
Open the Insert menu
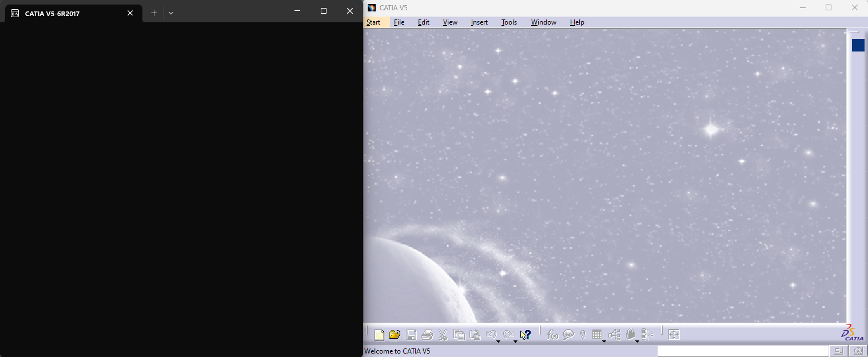point(479,22)
